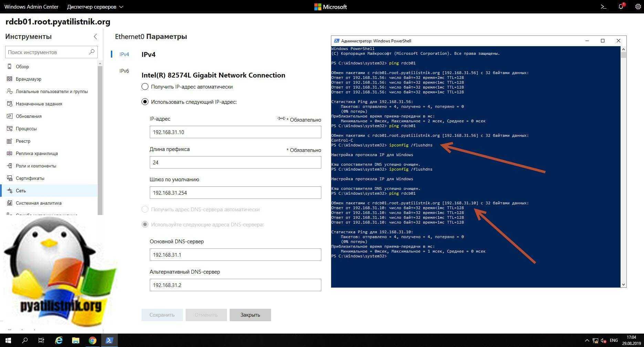Click the Закрыть button

point(250,315)
